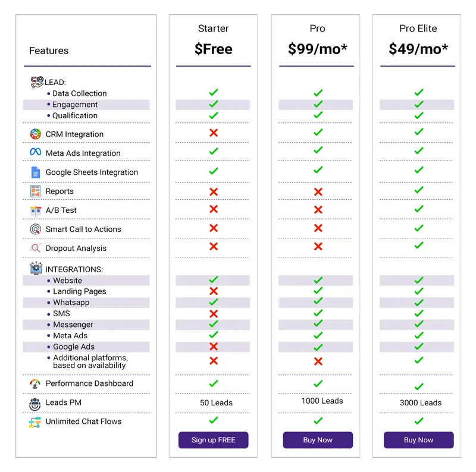Click the CRM Integration icon
The width and height of the screenshot is (476, 472).
(36, 134)
